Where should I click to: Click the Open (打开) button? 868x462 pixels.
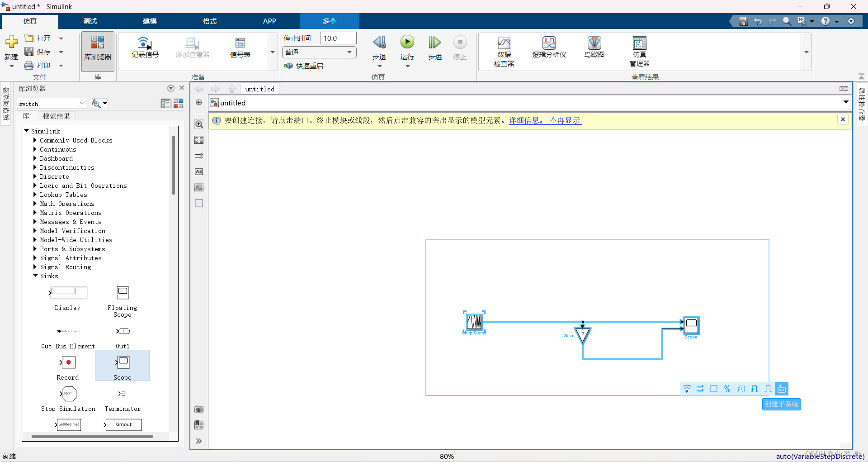point(38,38)
